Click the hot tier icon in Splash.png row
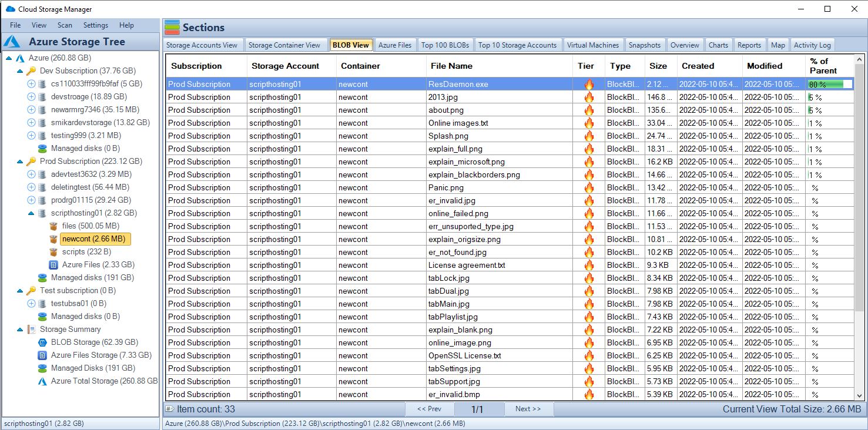Screen dimensions: 868x430 (x=589, y=136)
